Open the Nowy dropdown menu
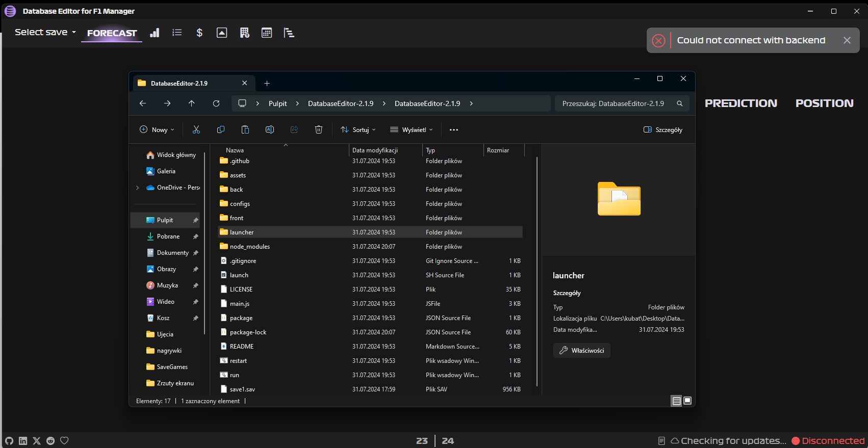 tap(157, 129)
